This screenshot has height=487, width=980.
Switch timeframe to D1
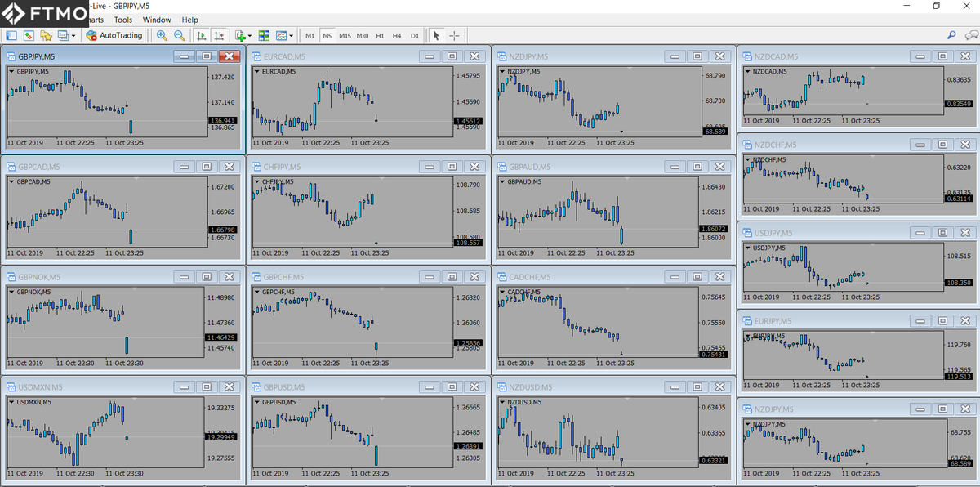pos(414,35)
